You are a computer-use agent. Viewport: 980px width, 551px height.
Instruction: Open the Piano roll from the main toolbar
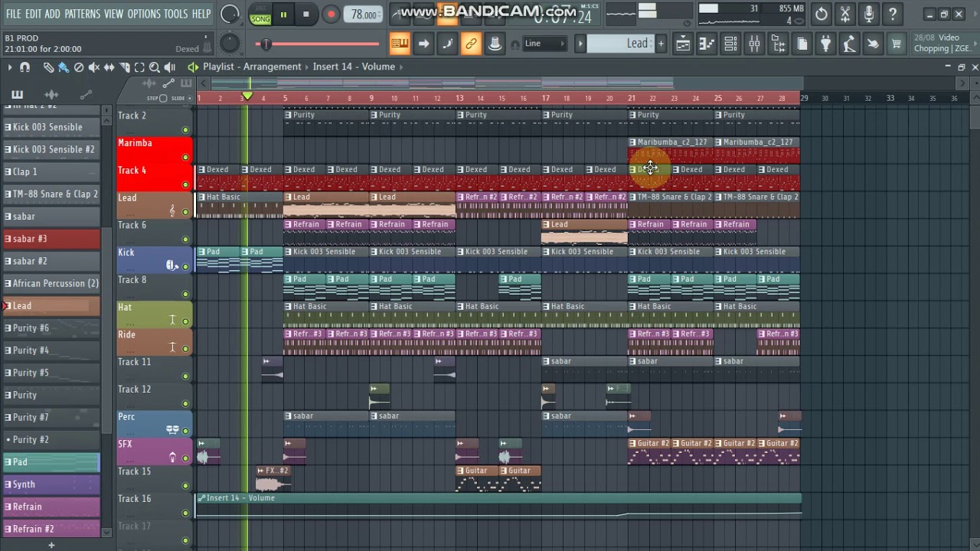click(x=707, y=44)
